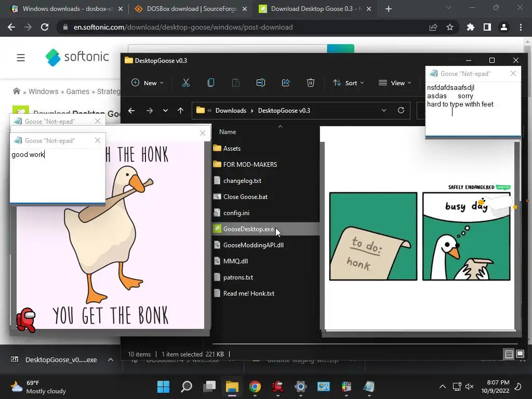This screenshot has height=399, width=532.
Task: Close the Not-epad window with 'hard to type' text
Action: 513,74
